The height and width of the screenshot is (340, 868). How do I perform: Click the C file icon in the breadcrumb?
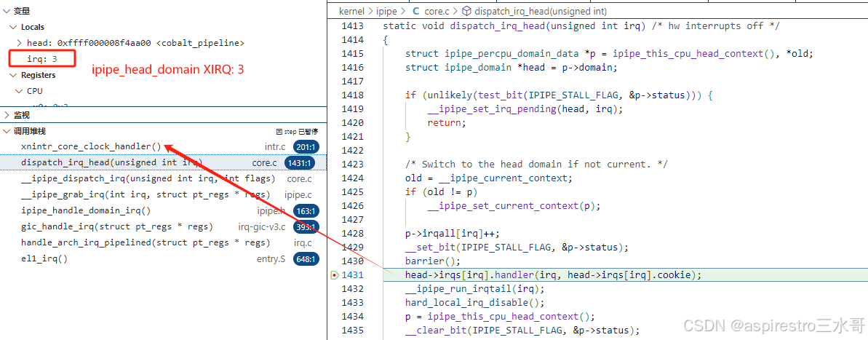[415, 11]
